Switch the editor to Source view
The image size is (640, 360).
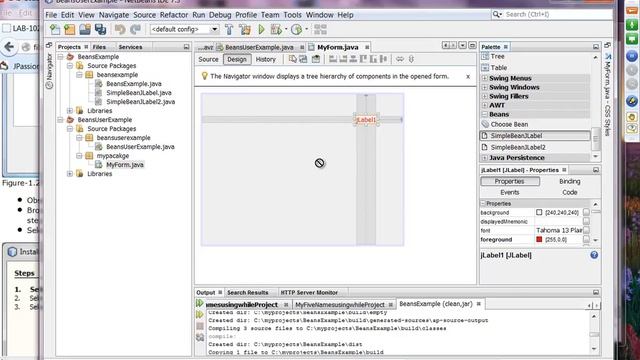click(208, 59)
